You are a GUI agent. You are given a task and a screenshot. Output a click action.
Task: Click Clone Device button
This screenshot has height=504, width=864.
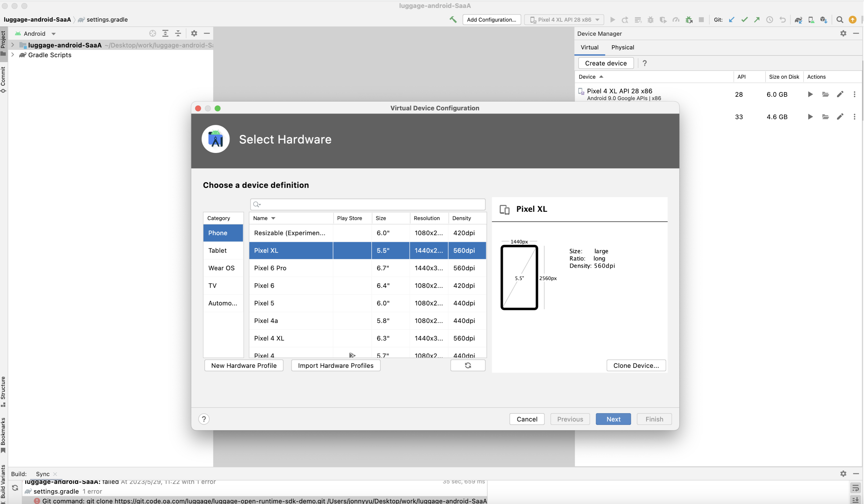click(x=636, y=366)
